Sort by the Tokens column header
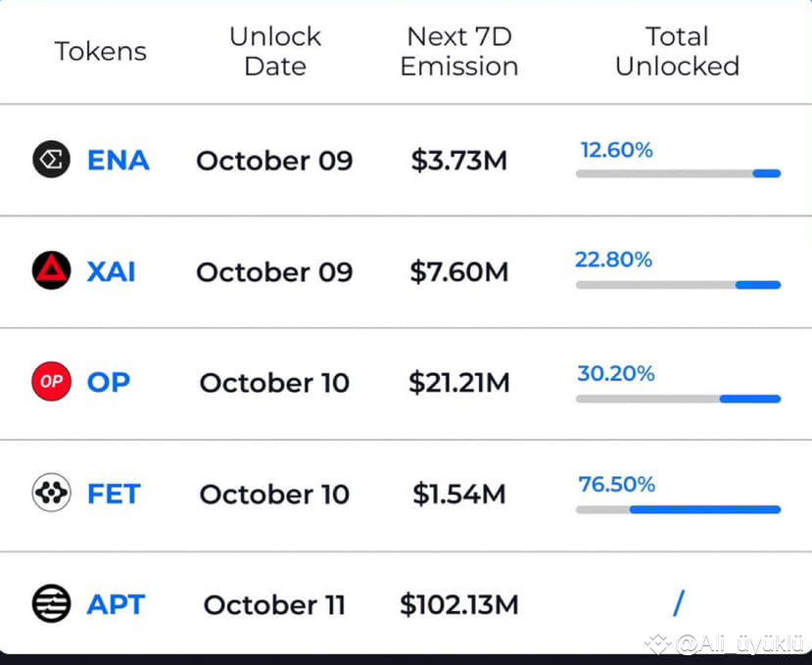This screenshot has width=812, height=665. tap(100, 51)
